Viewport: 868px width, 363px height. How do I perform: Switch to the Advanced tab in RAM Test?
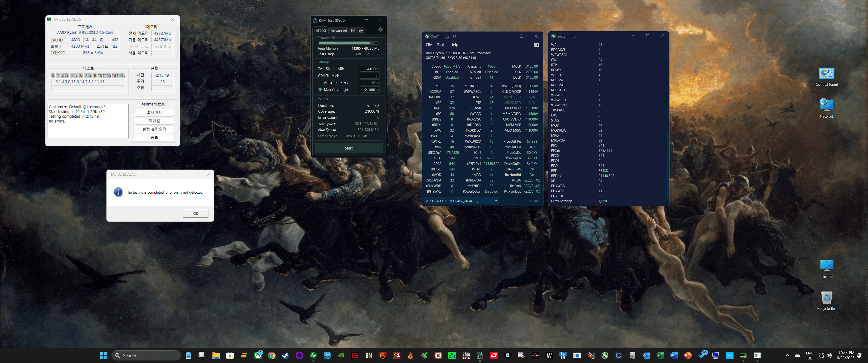(338, 31)
